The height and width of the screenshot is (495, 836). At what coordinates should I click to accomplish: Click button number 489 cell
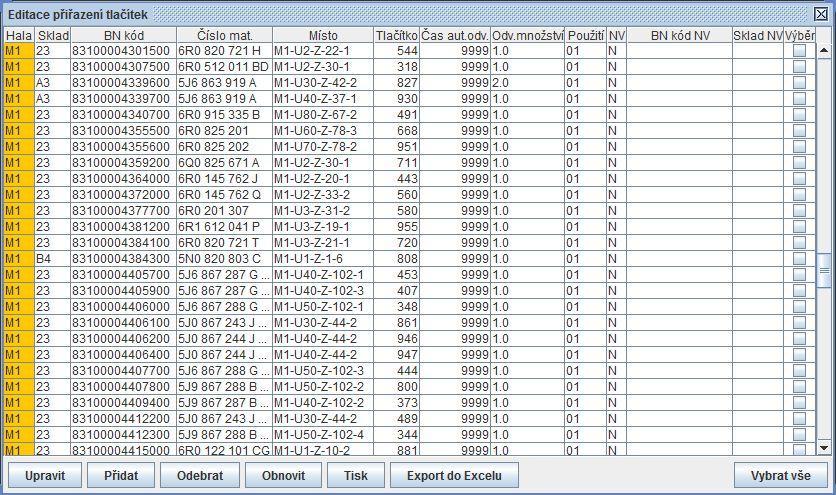click(x=397, y=419)
